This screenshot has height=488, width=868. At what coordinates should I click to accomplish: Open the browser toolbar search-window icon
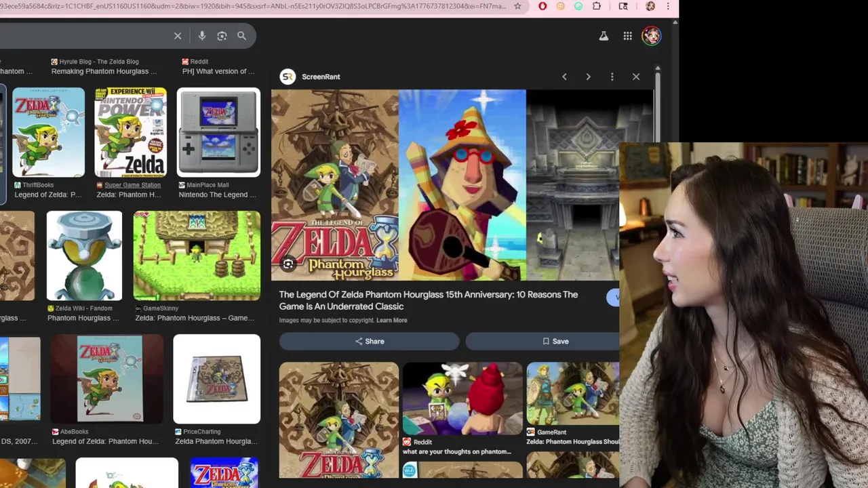pos(623,6)
